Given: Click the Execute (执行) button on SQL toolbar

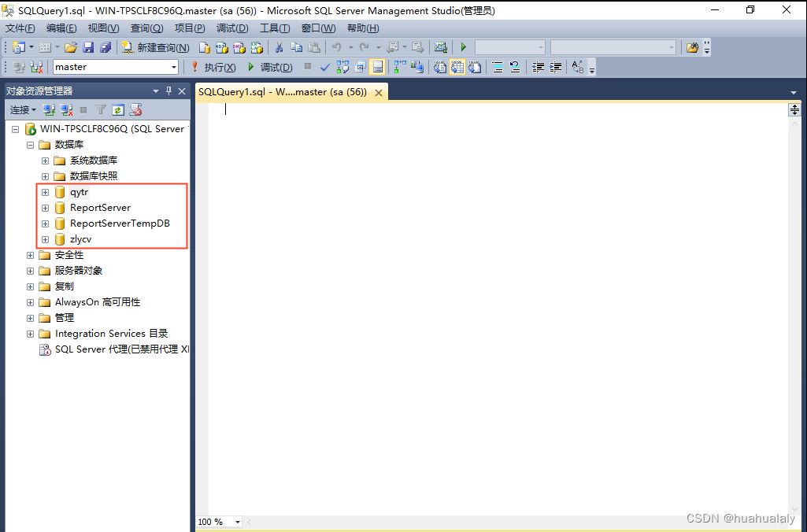Looking at the screenshot, I should click(x=213, y=67).
